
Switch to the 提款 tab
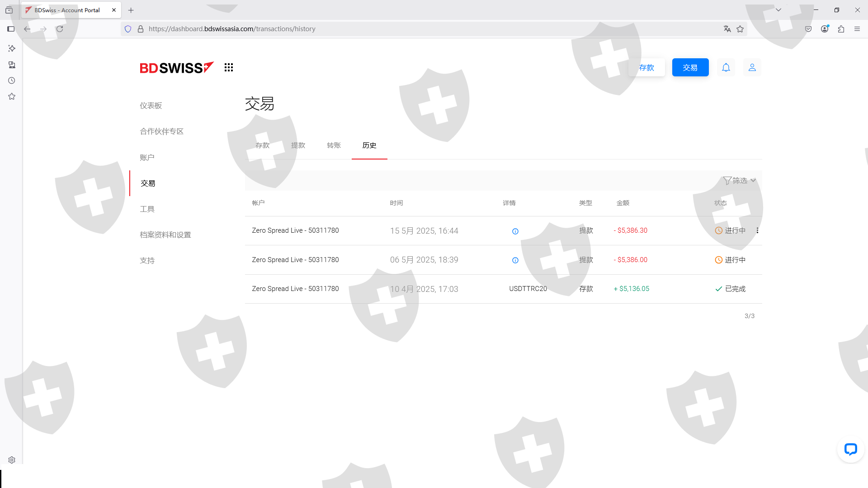(x=298, y=145)
